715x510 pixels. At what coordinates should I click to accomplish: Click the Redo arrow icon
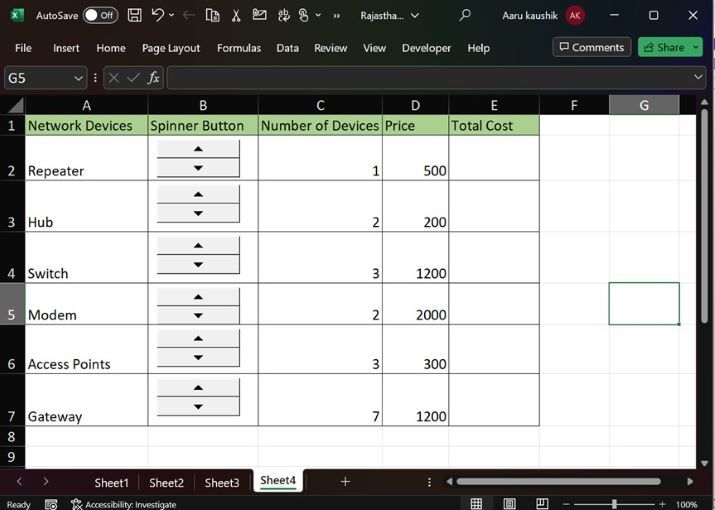pos(188,16)
